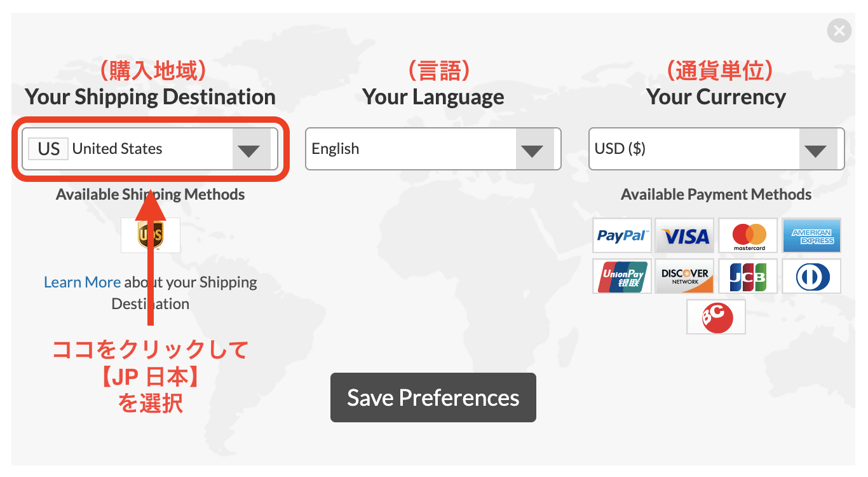Click the USD ($) currency field
This screenshot has height=477, width=868.
click(x=717, y=149)
